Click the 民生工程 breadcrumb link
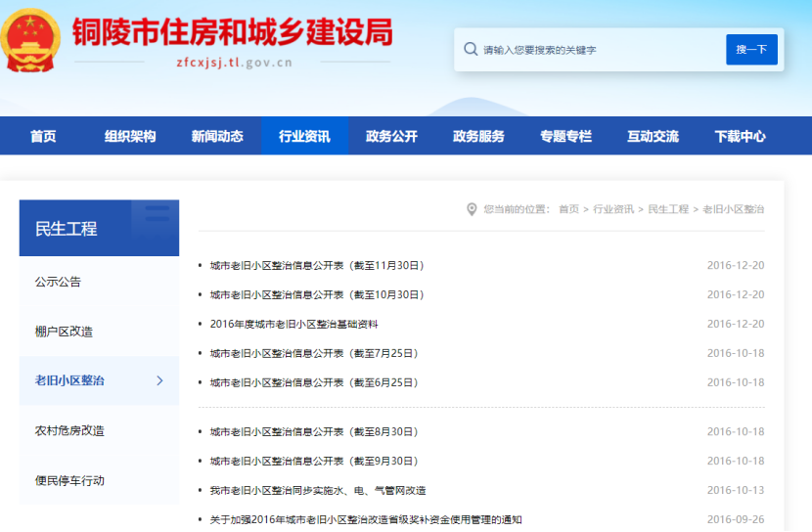This screenshot has height=532, width=812. [x=668, y=209]
